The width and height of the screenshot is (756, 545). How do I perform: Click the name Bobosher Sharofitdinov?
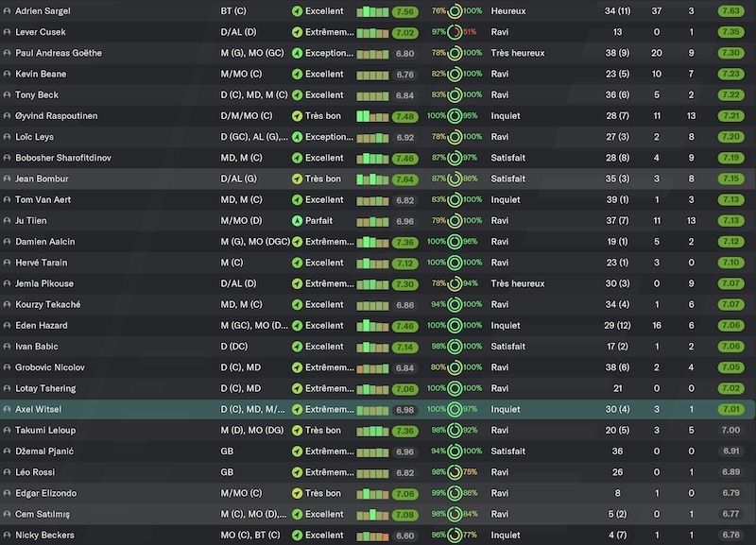click(63, 158)
